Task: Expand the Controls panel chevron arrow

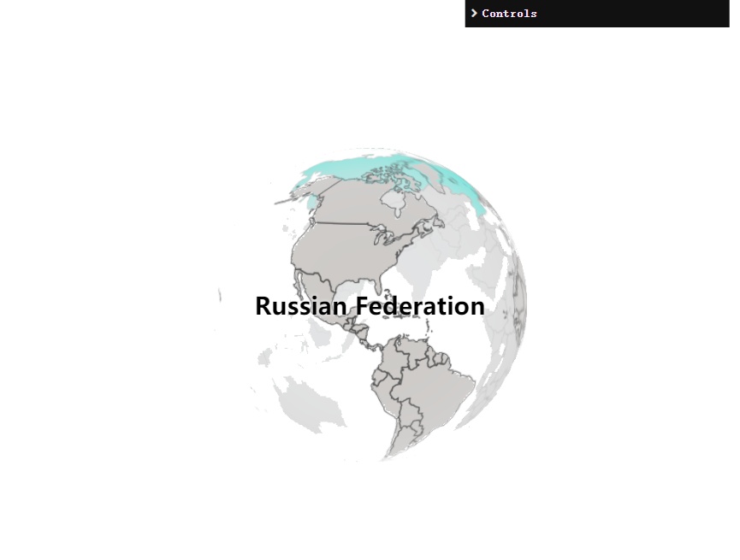Action: click(474, 13)
